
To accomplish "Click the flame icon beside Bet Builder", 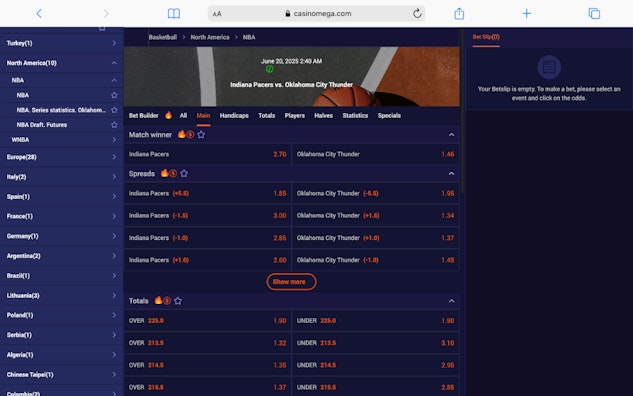I will click(168, 115).
